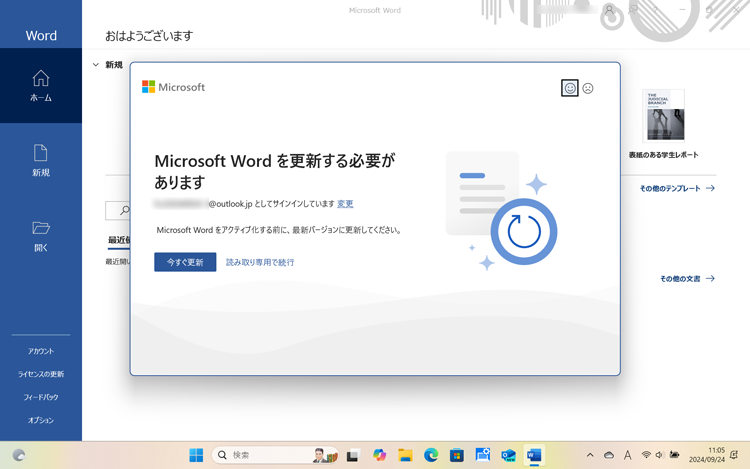Open Copilot from the taskbar
Screen dimensions: 750x469
tap(379, 455)
